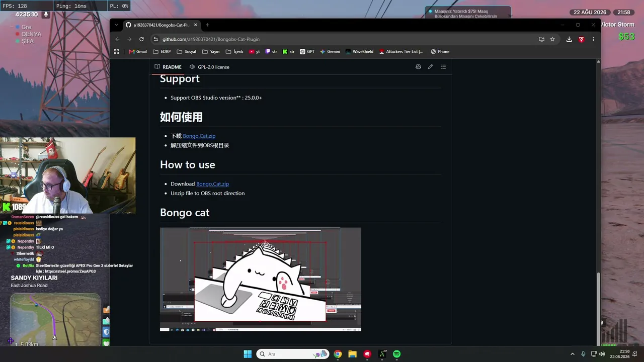Open File Explorer from the taskbar
The height and width of the screenshot is (362, 644).
click(x=352, y=354)
